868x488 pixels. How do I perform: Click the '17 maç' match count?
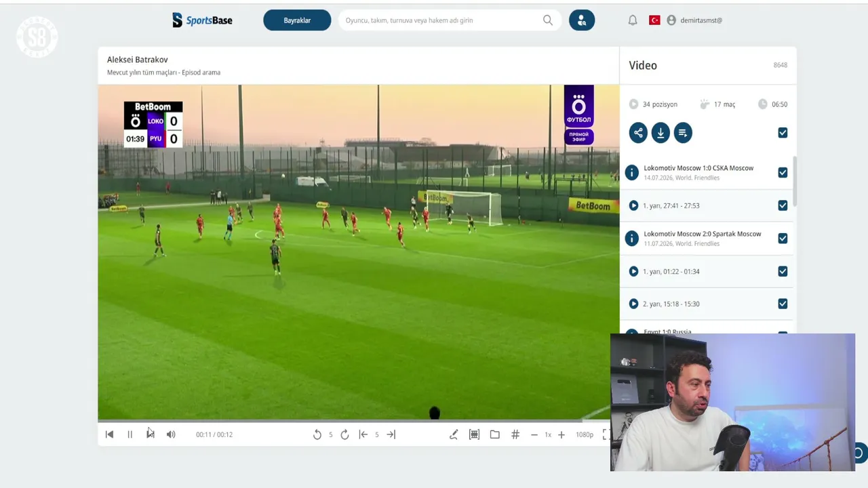click(x=724, y=104)
